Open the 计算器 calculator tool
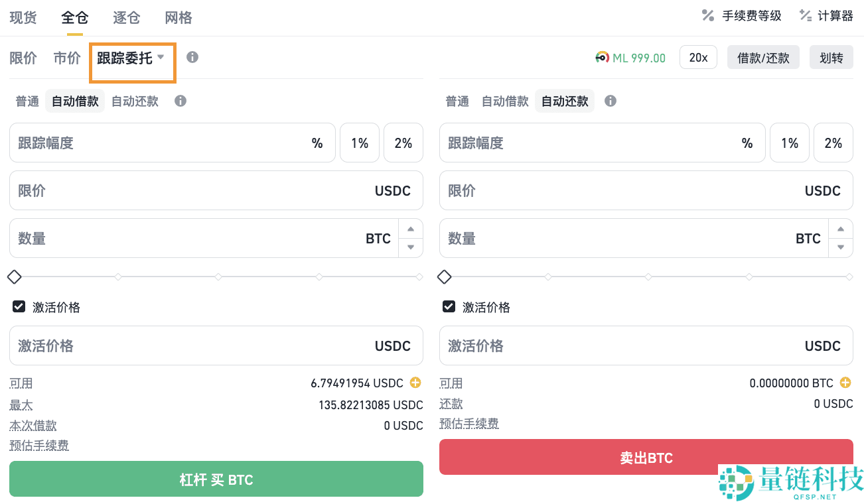The image size is (864, 504). (x=826, y=15)
